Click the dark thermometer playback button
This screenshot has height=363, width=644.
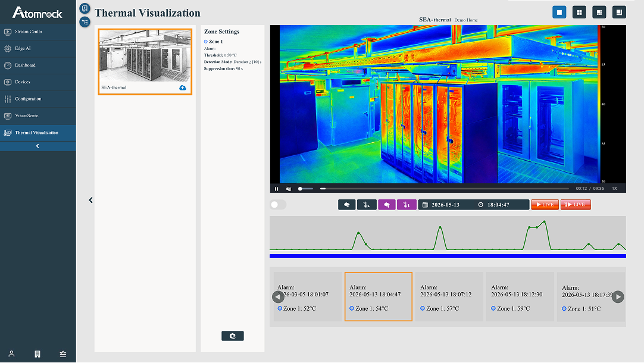coord(367,205)
